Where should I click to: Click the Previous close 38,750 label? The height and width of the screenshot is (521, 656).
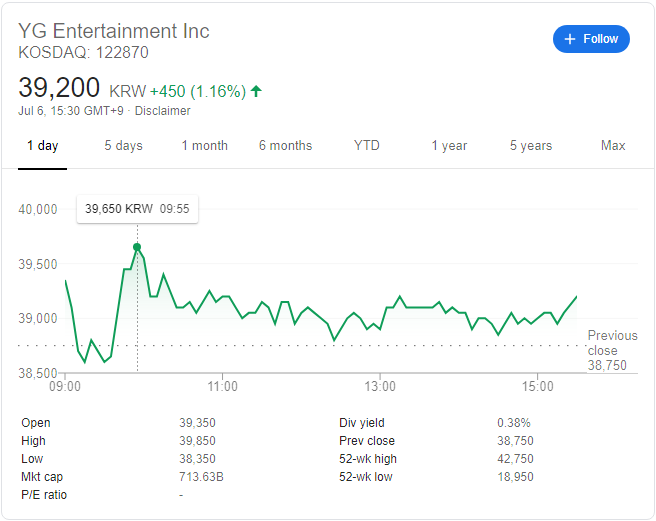tap(612, 350)
